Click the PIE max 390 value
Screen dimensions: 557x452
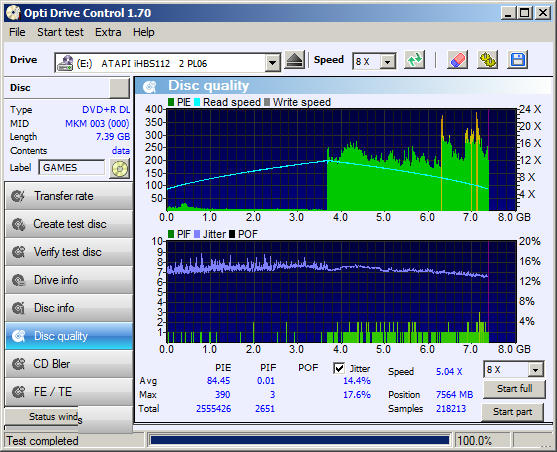(222, 395)
